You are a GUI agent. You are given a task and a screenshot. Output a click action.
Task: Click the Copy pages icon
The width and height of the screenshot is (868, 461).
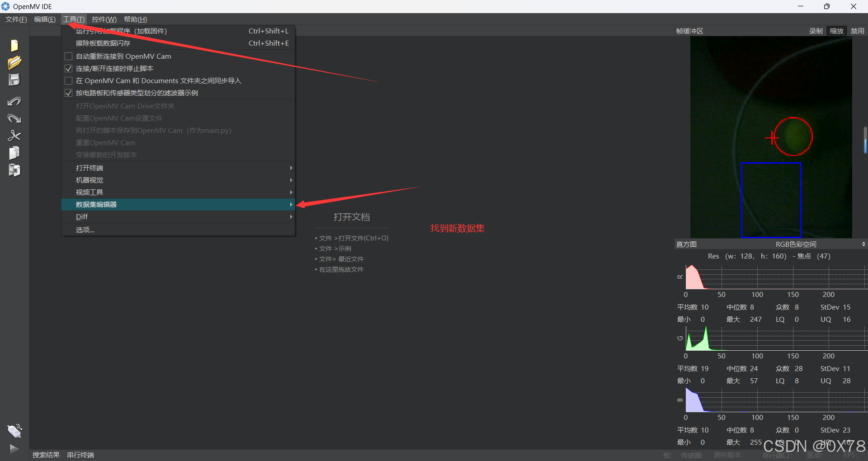point(14,153)
